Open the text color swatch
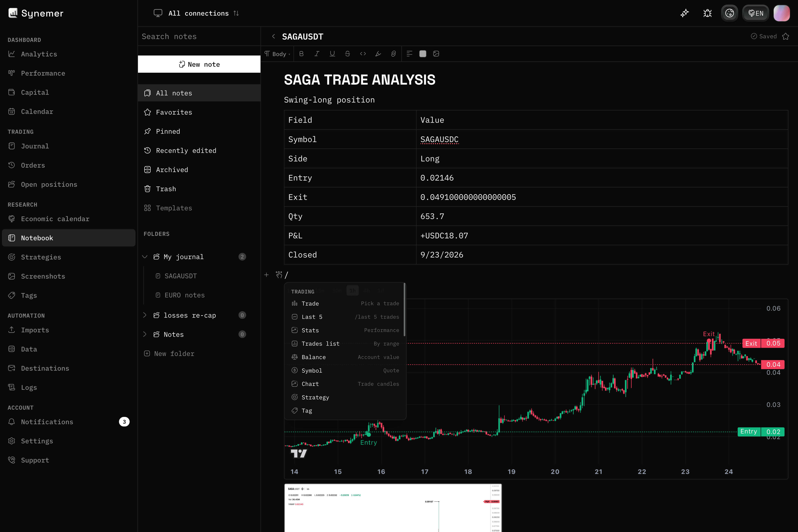The image size is (798, 532). (x=423, y=54)
